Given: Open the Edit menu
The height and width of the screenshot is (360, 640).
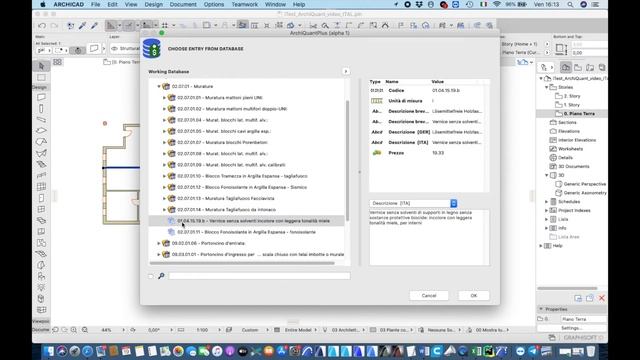Looking at the screenshot, I should tap(112, 4).
